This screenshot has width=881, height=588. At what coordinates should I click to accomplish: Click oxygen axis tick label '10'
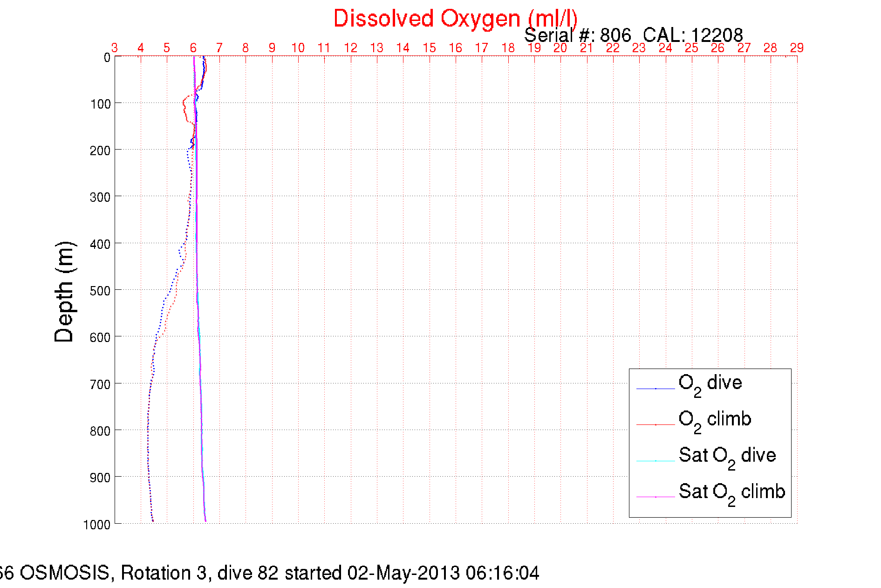298,48
